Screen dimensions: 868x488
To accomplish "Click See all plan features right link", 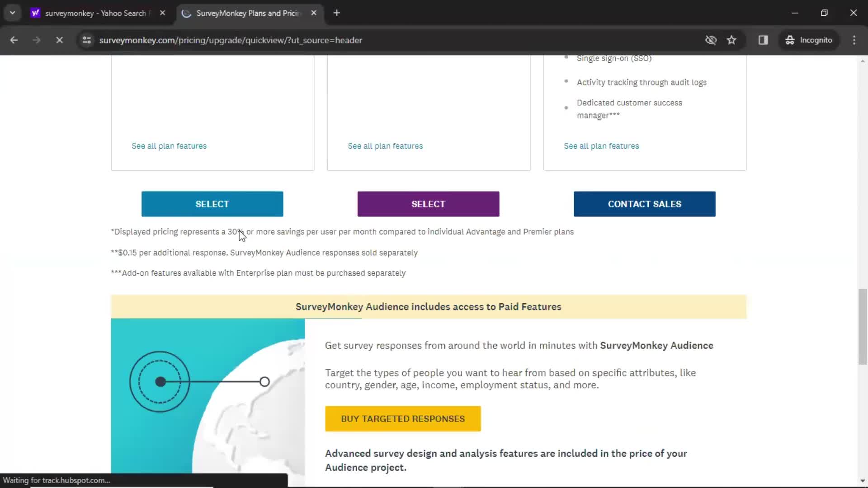I will point(602,145).
